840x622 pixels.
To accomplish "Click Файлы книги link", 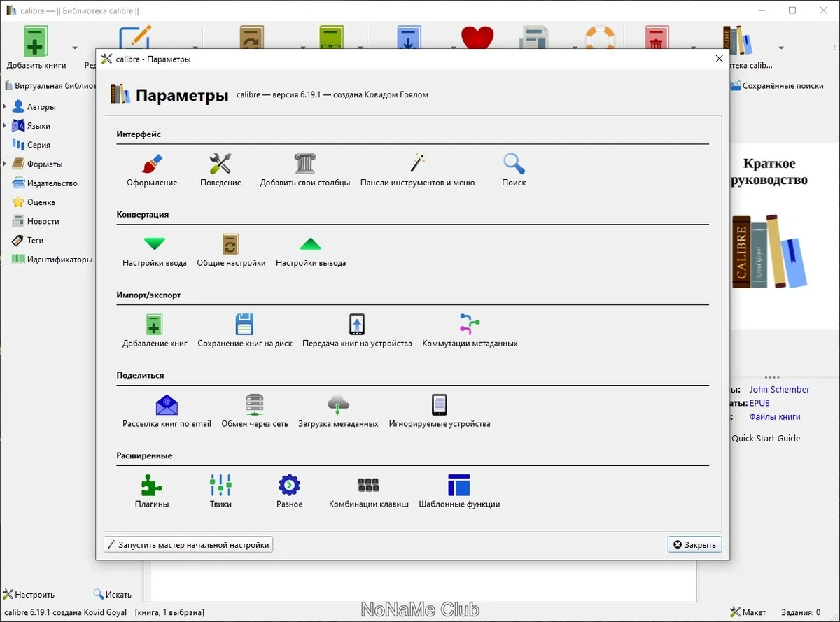I will [775, 416].
